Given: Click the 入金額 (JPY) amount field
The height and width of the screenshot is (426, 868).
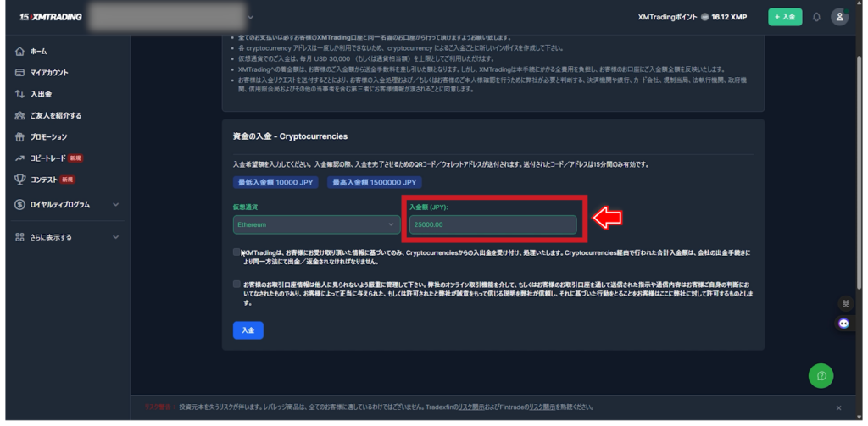Looking at the screenshot, I should coord(492,224).
